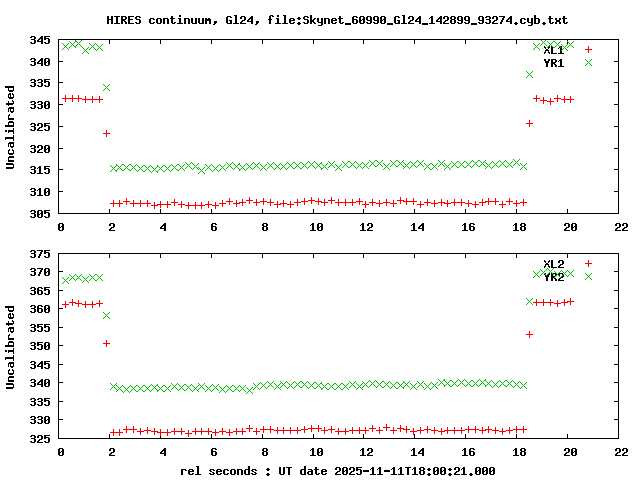Click the 'rel seconds' x-axis label
The width and height of the screenshot is (640, 480).
[337, 470]
